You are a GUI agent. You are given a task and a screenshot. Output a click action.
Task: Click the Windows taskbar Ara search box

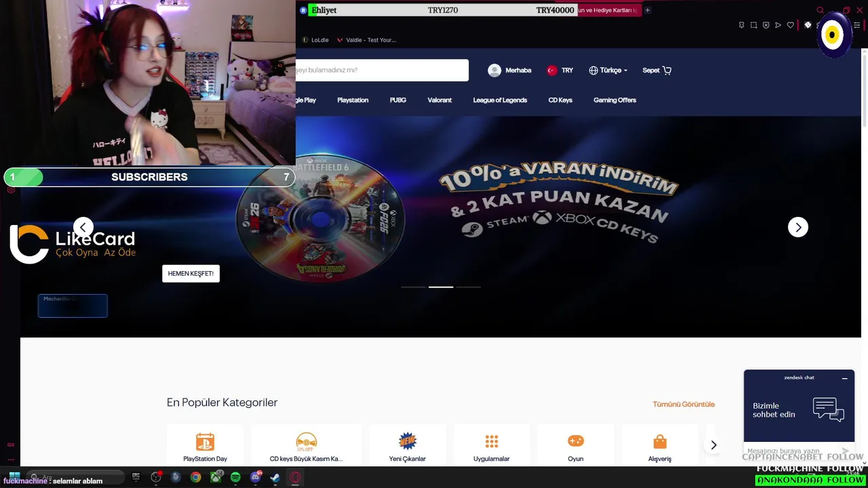pos(76,477)
